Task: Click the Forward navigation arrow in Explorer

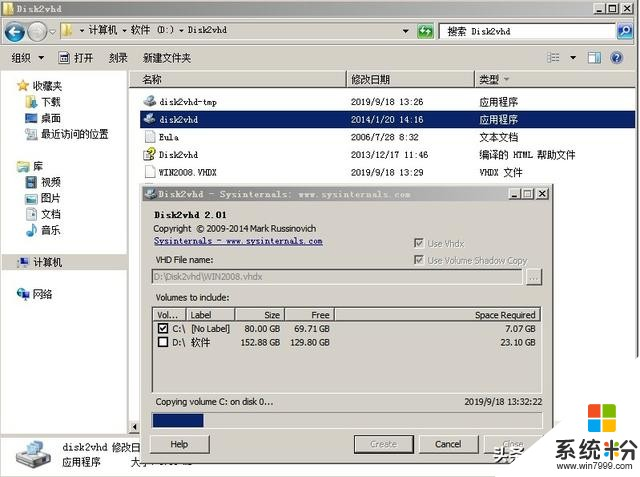Action: coord(37,32)
